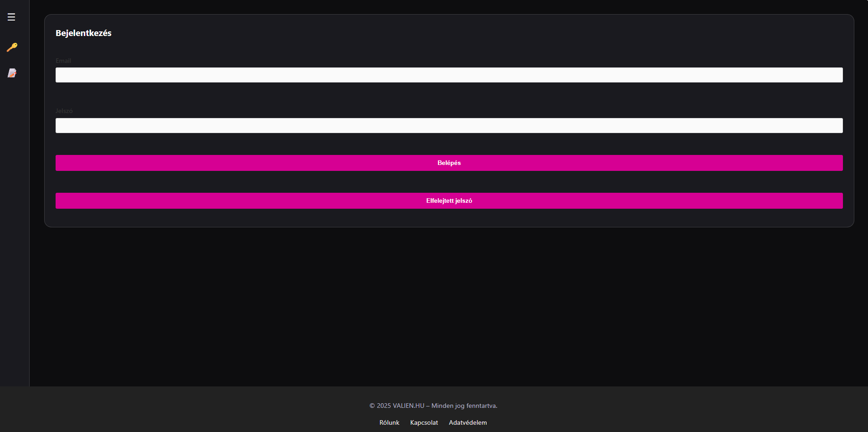Screen dimensions: 868x432
Task: Open the Kapcsolat footer link
Action: (x=424, y=423)
